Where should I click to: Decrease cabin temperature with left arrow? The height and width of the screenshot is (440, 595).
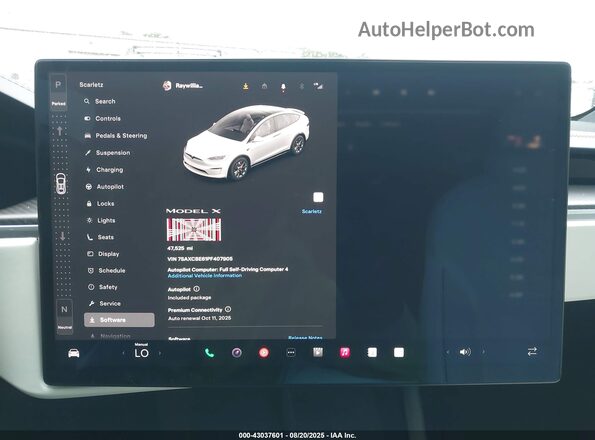point(123,353)
